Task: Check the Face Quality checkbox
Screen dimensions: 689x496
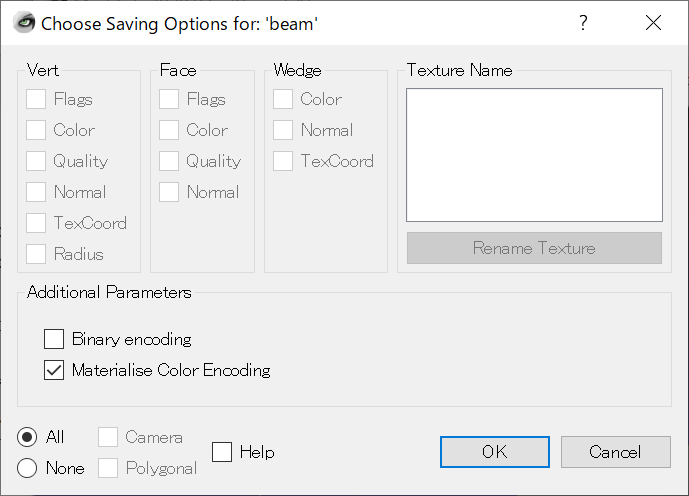Action: tap(169, 161)
